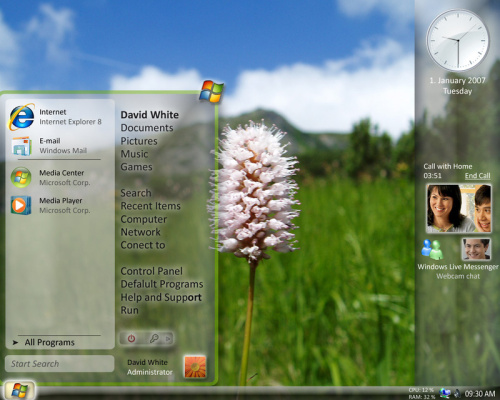The width and height of the screenshot is (500, 400).
Task: Click the Tuesday day label
Action: point(457,91)
